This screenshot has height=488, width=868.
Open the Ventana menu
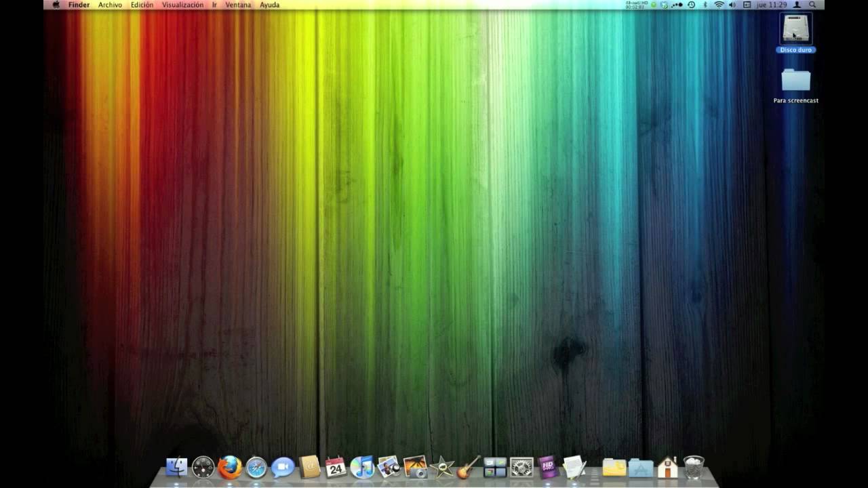(x=238, y=5)
